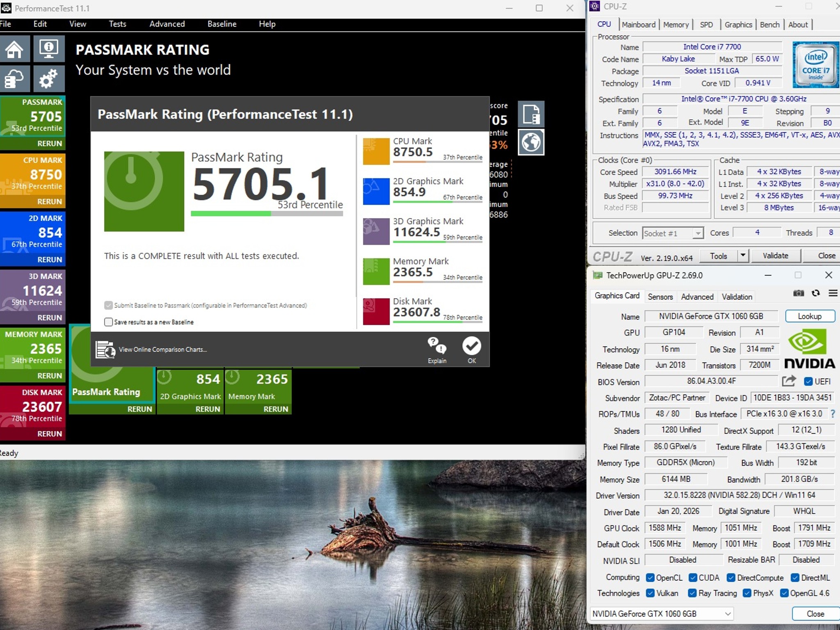Screen dimensions: 840x630
Task: Click the Disk Mark percentile bar in dialog
Action: point(438,322)
